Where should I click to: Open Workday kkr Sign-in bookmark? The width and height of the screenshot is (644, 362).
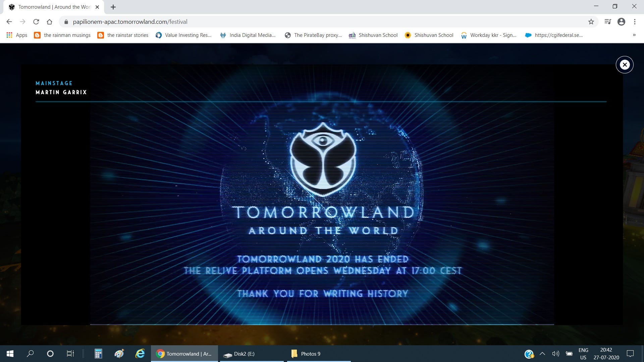click(x=489, y=35)
